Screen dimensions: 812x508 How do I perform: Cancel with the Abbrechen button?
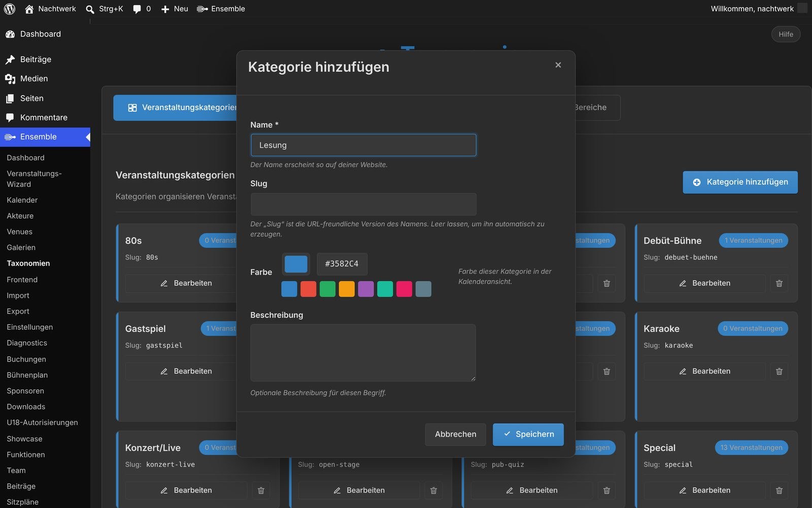[455, 434]
